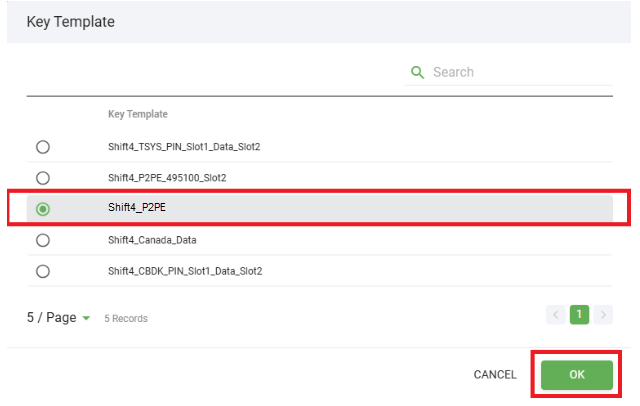Click the Search input field
This screenshot has height=406, width=640.
pos(520,72)
